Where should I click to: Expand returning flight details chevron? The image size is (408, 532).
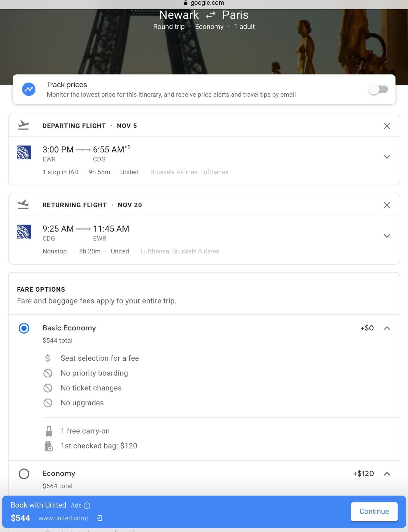(x=387, y=236)
